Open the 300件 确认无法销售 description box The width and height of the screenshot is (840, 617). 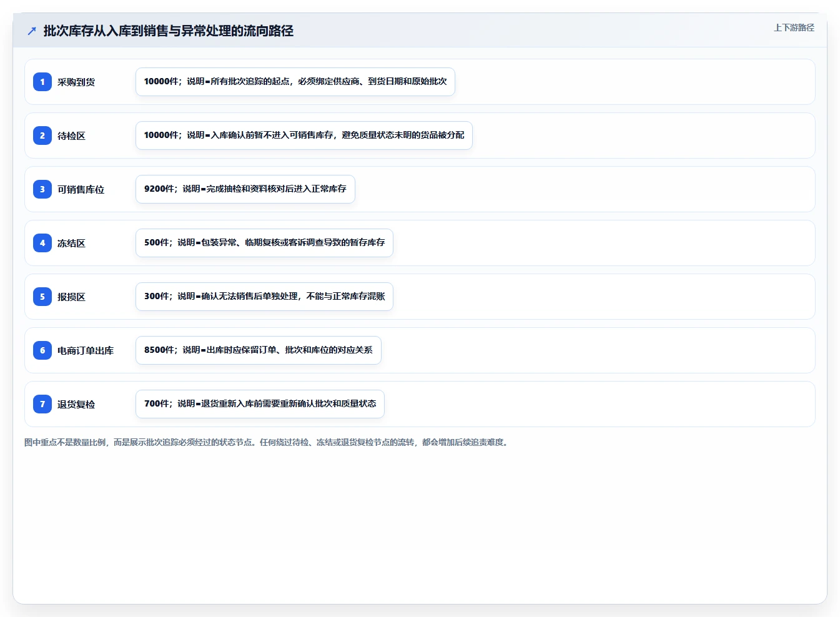[264, 297]
